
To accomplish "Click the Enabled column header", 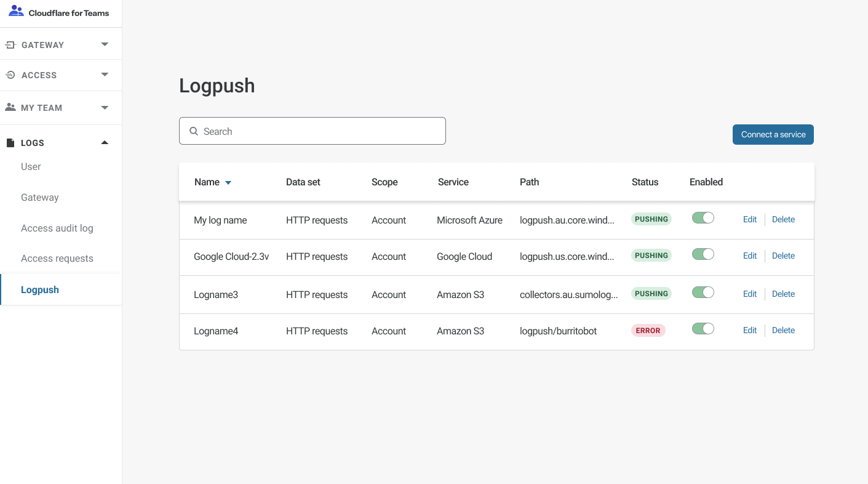I will coord(706,182).
